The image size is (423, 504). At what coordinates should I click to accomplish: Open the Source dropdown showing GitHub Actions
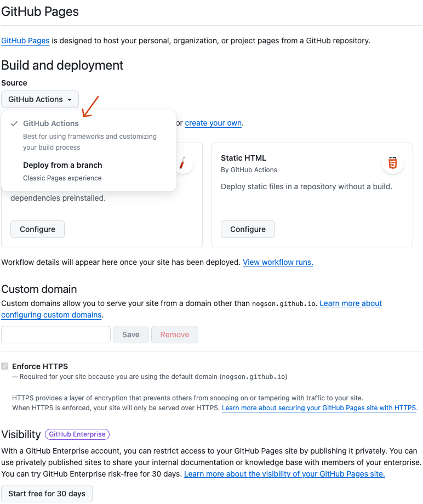tap(39, 99)
